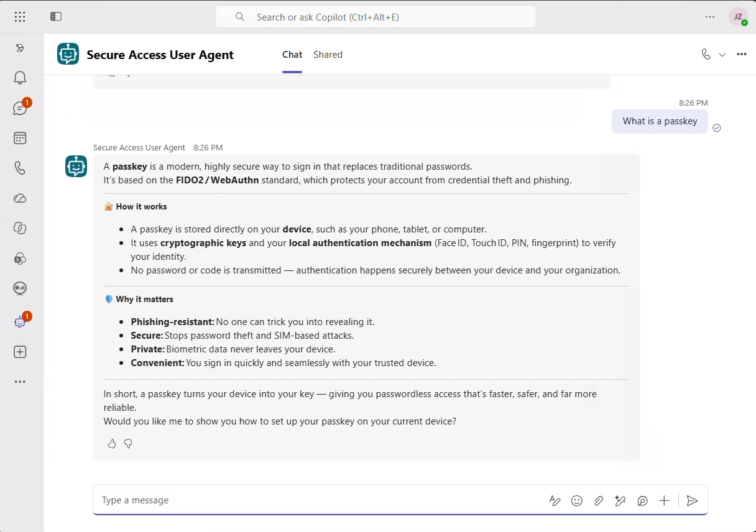Image resolution: width=756 pixels, height=532 pixels.
Task: Start a call with the agent
Action: 706,54
